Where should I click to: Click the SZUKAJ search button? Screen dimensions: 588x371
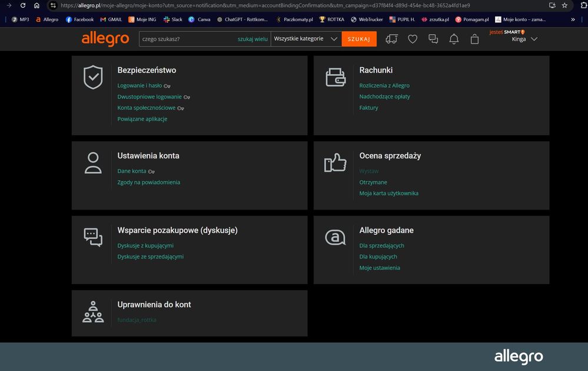point(359,39)
